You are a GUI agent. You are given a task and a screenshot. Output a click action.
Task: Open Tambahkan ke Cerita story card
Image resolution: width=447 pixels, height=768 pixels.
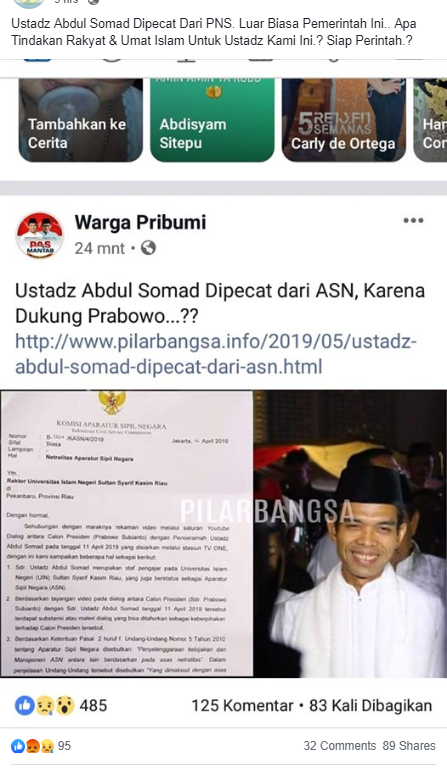81,120
